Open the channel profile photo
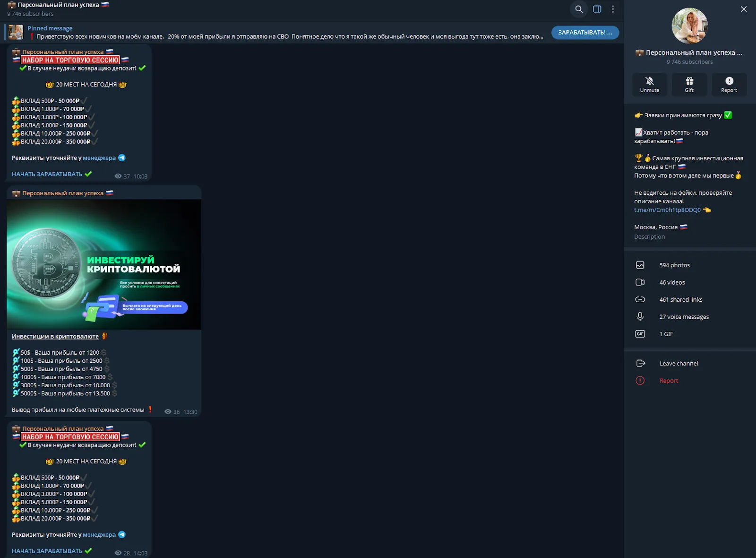Image resolution: width=756 pixels, height=558 pixels. pos(690,26)
